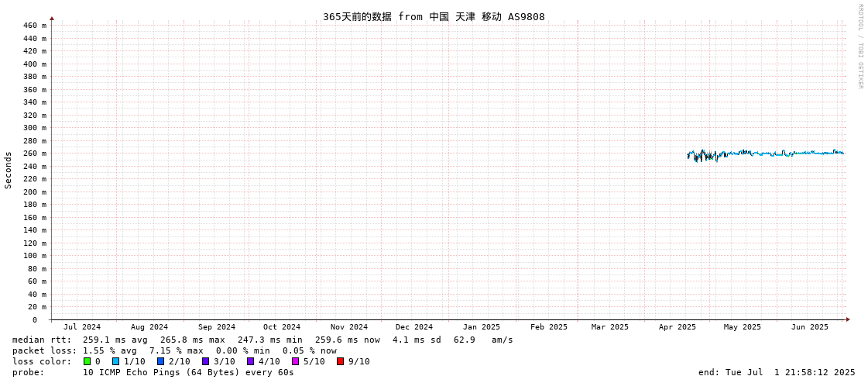Viewport: 868px width, 383px height.
Task: Click the 247.3 ms min value
Action: tap(270, 340)
